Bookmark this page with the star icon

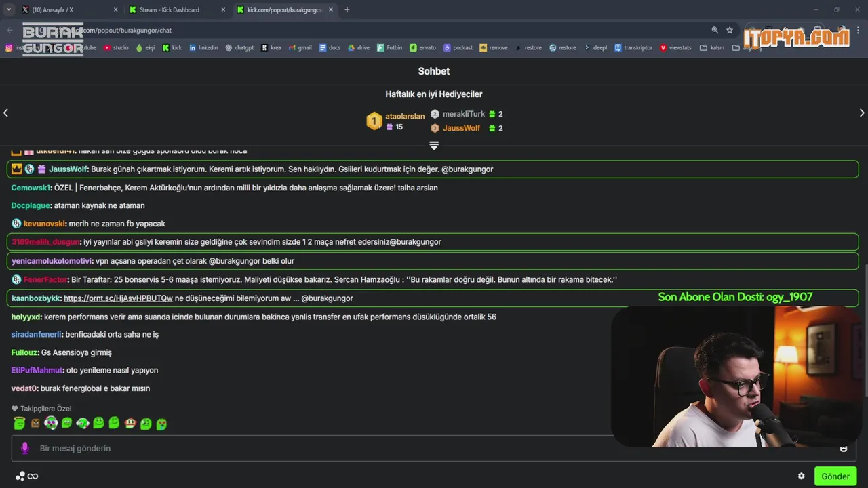coord(730,30)
